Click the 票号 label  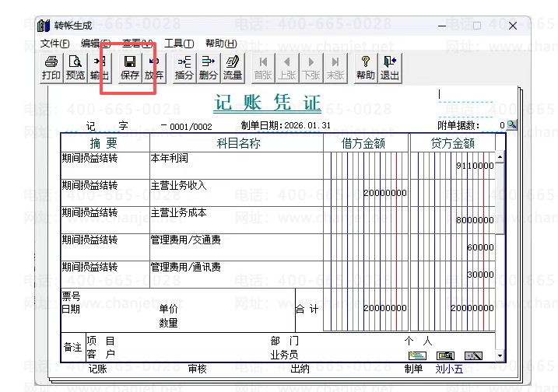click(x=71, y=296)
